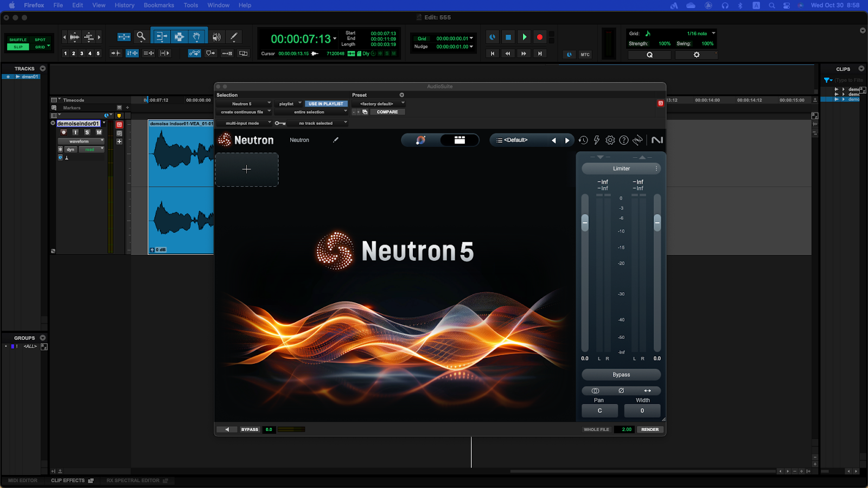Toggle Neutron Limiter on
The image size is (868, 488).
(621, 169)
